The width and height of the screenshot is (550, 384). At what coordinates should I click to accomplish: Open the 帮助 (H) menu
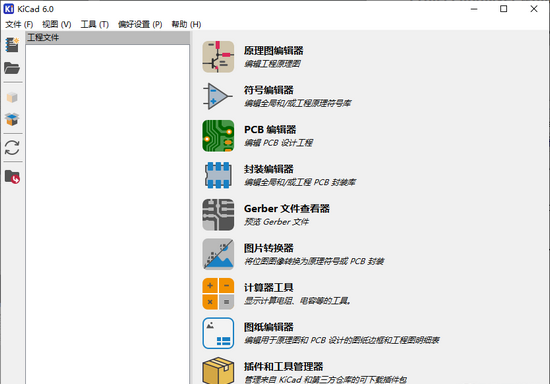click(186, 24)
